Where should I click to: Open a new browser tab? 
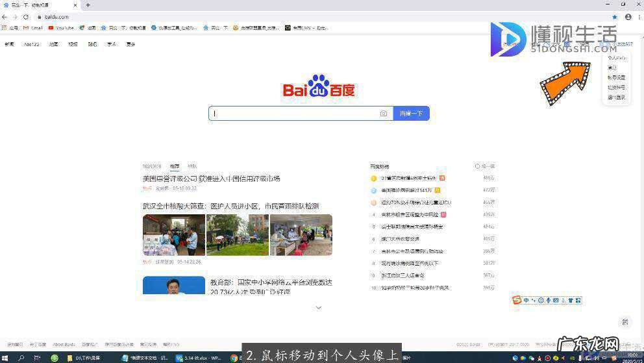pyautogui.click(x=88, y=5)
